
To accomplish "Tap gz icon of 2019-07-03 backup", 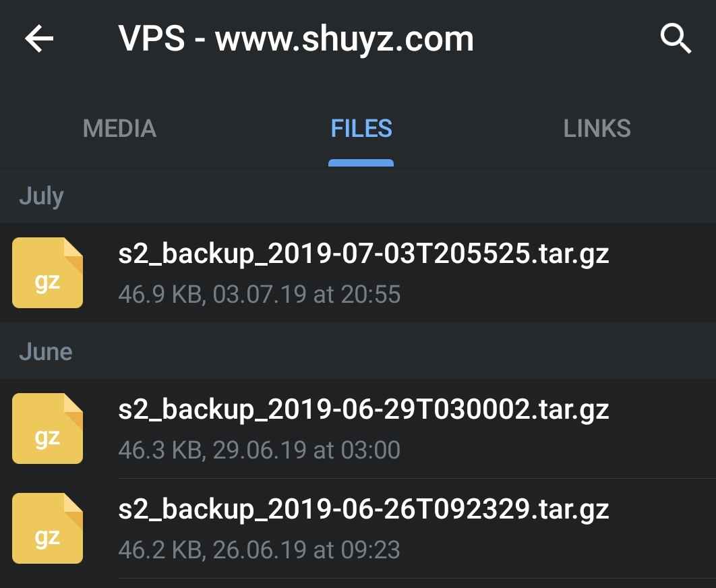I will (47, 272).
